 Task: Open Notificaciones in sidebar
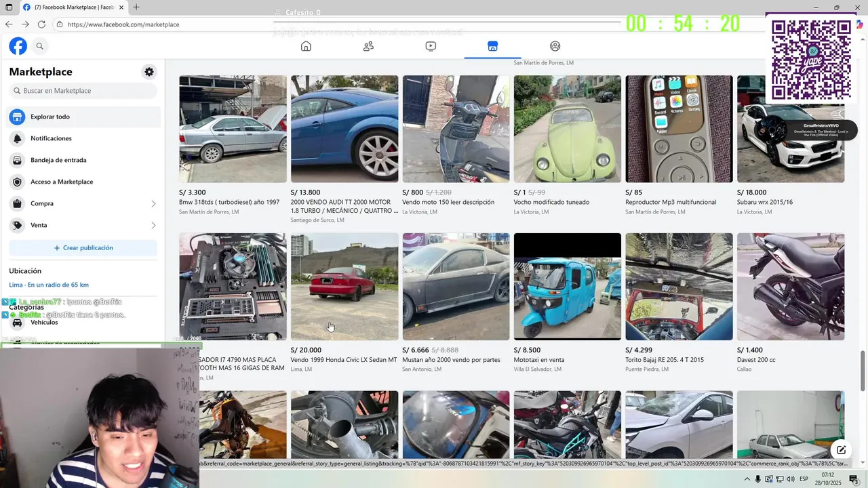tap(84, 138)
